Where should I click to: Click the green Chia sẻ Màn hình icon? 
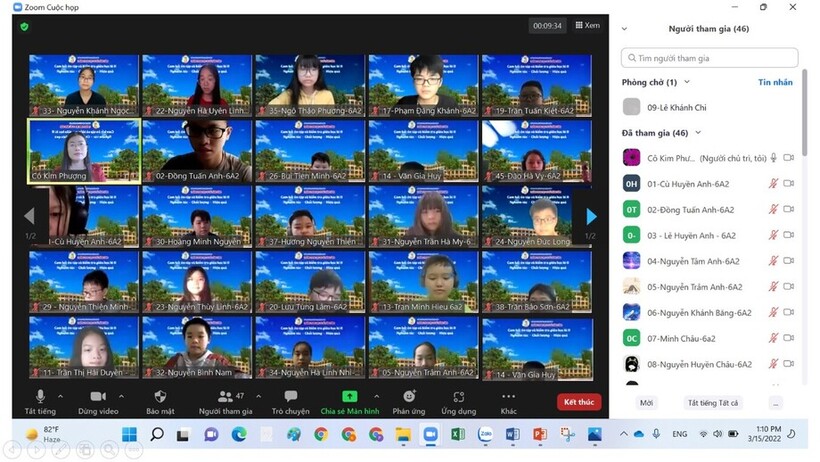click(349, 396)
